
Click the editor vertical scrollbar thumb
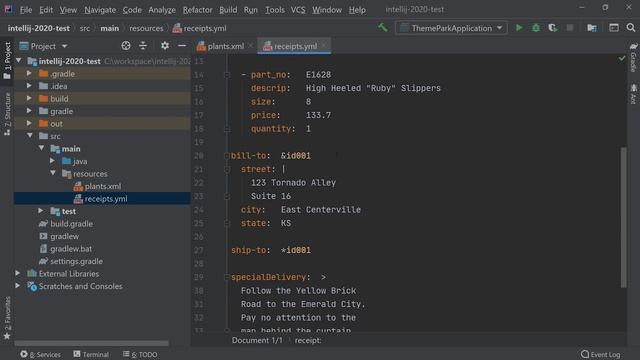pos(623,217)
